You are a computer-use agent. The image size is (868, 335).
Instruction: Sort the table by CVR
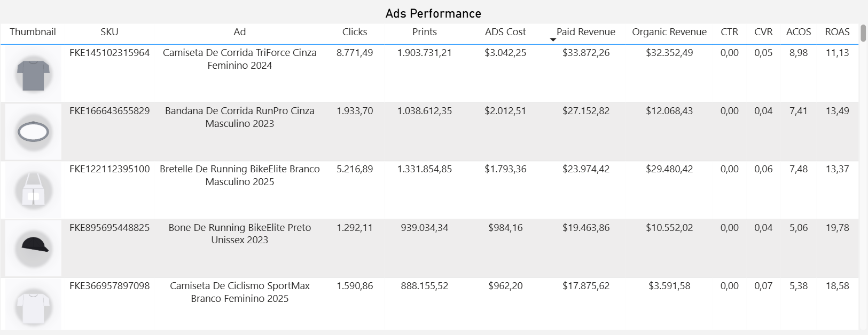click(x=763, y=32)
